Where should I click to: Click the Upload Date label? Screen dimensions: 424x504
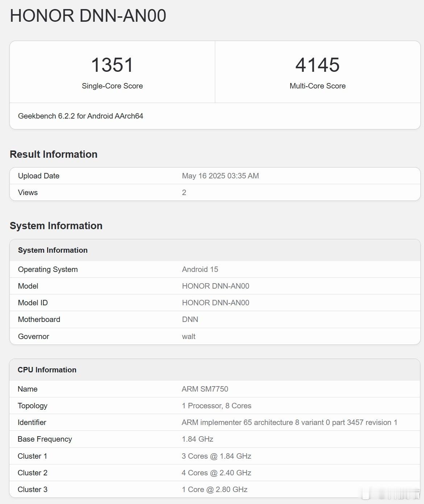tap(39, 176)
